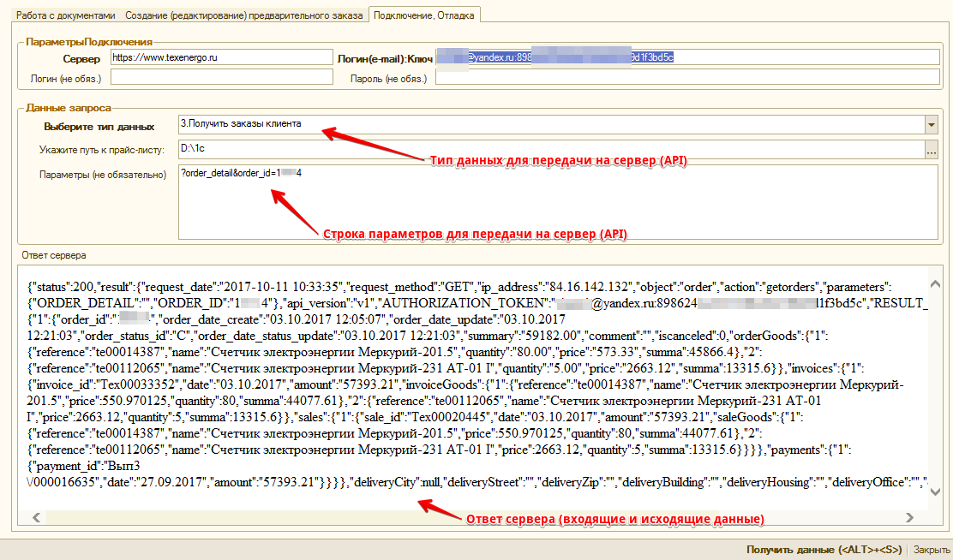953x560 pixels.
Task: Click the Закрыть button
Action: 931,550
